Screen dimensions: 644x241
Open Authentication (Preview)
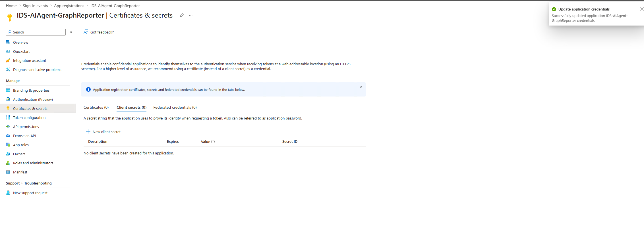coord(33,99)
